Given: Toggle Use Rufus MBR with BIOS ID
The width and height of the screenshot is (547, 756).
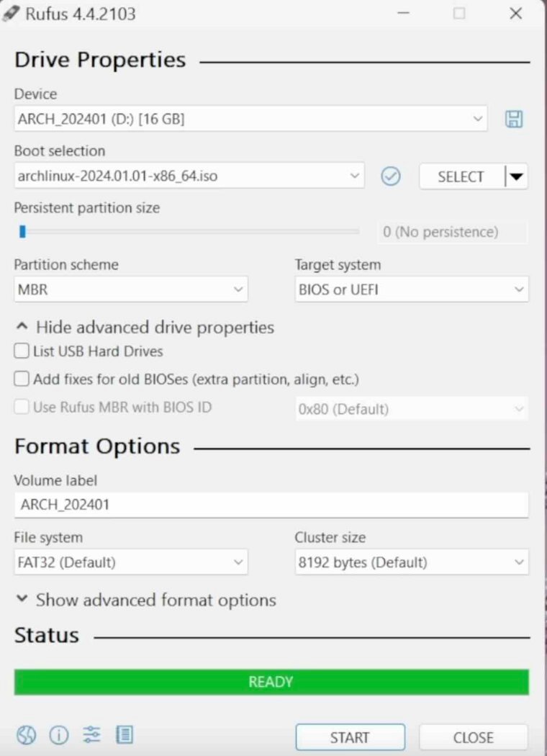Looking at the screenshot, I should click(21, 408).
